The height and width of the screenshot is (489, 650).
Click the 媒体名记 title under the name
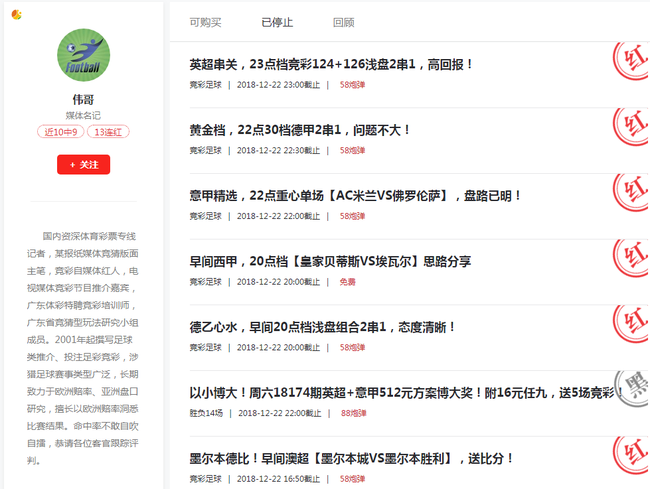pos(83,115)
